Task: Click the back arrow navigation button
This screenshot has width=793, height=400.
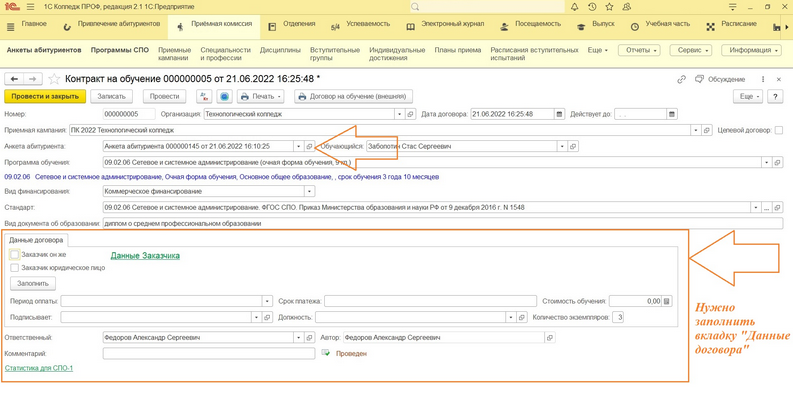Action: tap(14, 79)
